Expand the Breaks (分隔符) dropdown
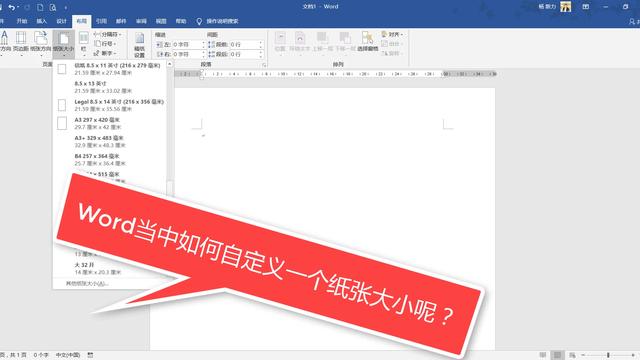The width and height of the screenshot is (640, 360). (x=107, y=34)
